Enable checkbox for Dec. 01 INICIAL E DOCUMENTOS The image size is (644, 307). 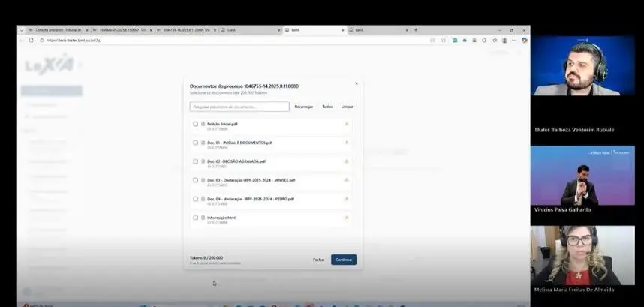[195, 143]
